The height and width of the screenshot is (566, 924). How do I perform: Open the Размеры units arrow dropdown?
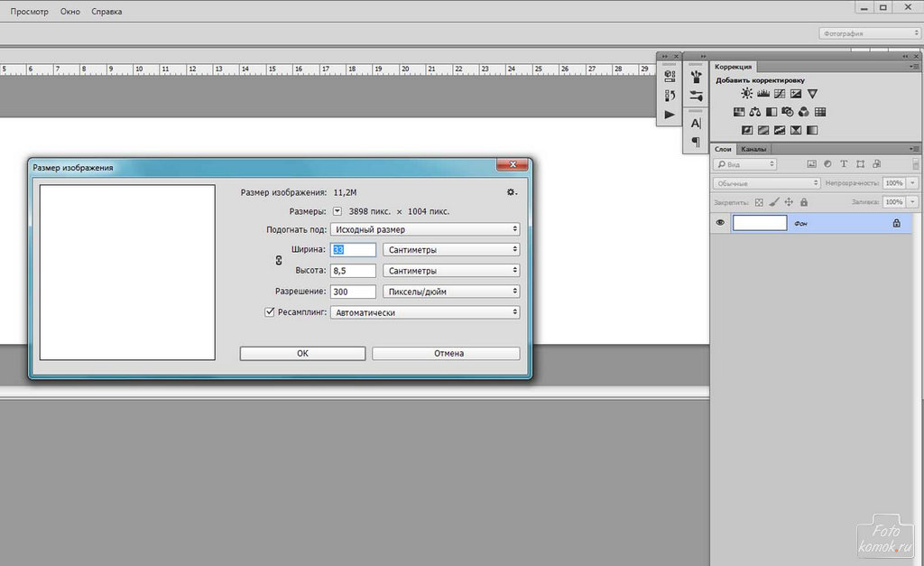coord(337,211)
